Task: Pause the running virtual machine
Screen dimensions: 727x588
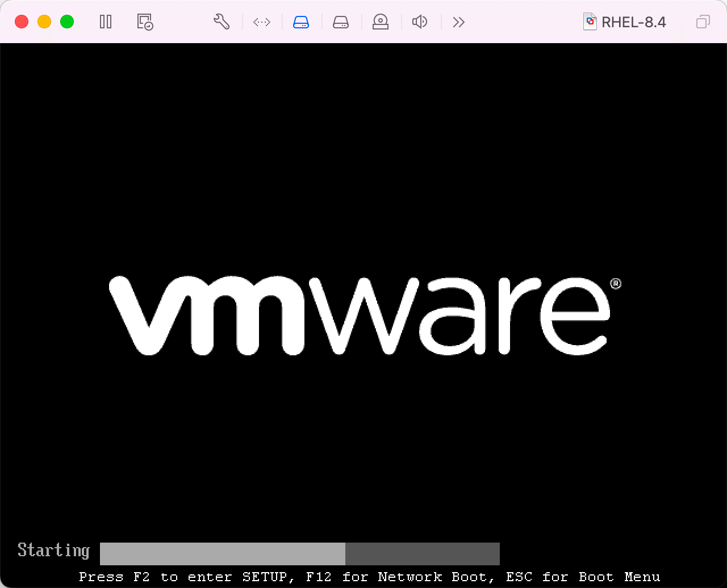Action: click(x=106, y=22)
